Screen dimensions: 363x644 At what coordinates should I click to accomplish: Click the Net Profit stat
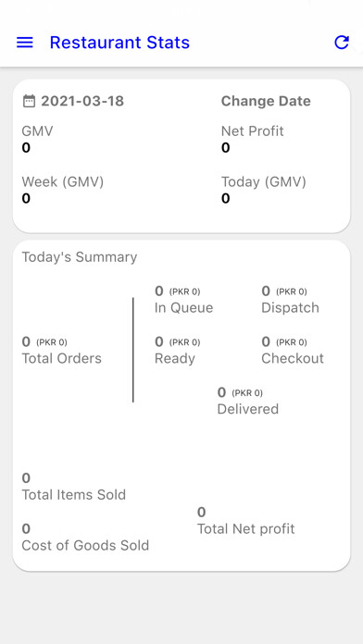(253, 139)
